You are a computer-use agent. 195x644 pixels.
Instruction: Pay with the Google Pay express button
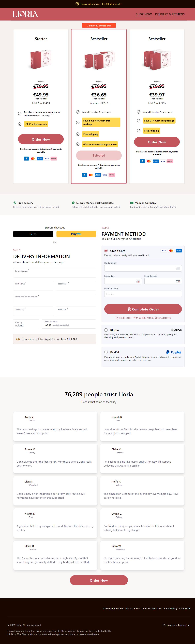point(33,234)
